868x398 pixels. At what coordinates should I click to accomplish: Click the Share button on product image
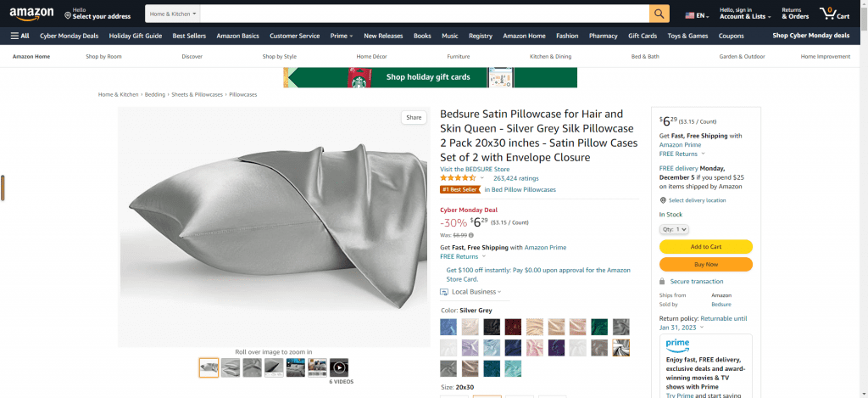click(414, 117)
